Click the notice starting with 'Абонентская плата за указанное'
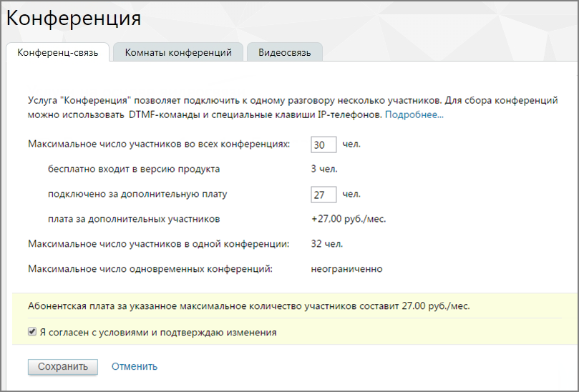Image resolution: width=579 pixels, height=392 pixels. tap(249, 306)
